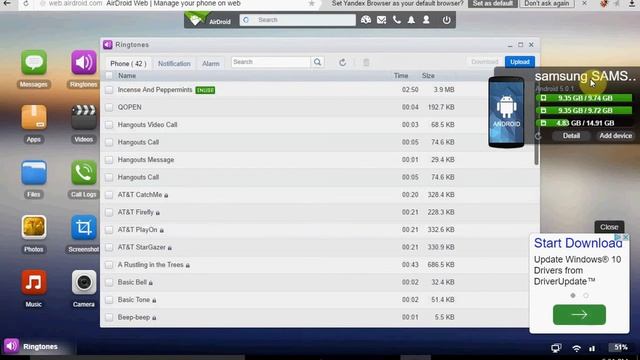Image resolution: width=640 pixels, height=360 pixels.
Task: Click the Ringtones window search field
Action: [x=271, y=62]
